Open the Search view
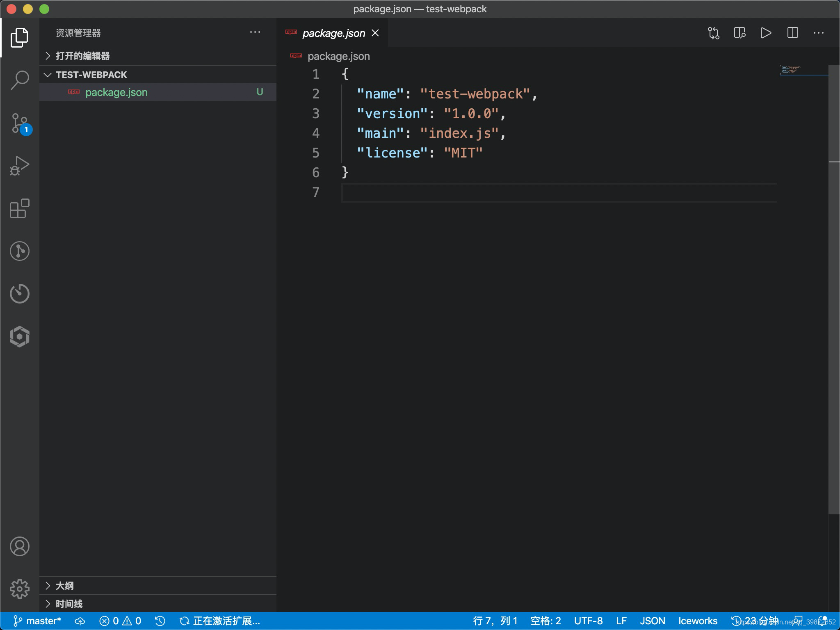The height and width of the screenshot is (630, 840). [x=19, y=80]
